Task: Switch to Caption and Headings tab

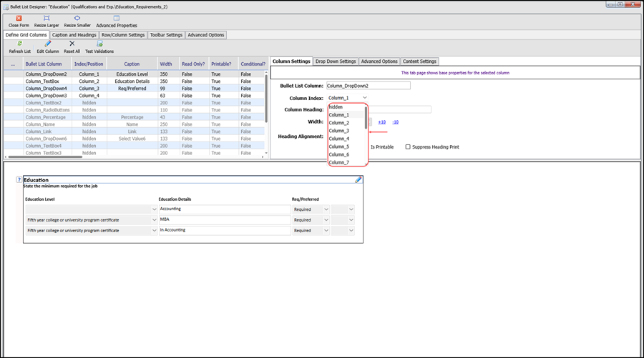Action: [x=74, y=35]
